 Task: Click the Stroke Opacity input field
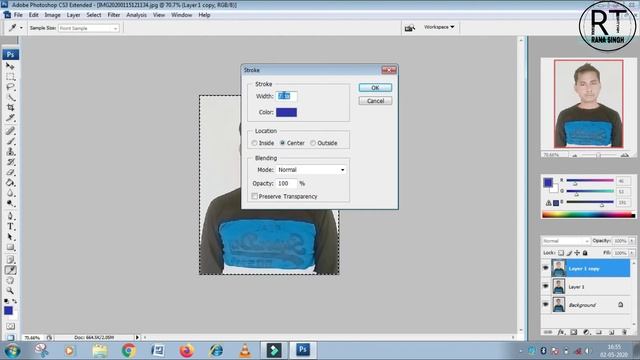[x=286, y=184]
